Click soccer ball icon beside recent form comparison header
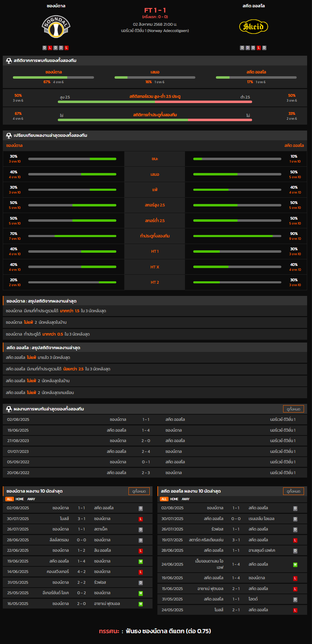Image resolution: width=312 pixels, height=644 pixels. (9, 135)
